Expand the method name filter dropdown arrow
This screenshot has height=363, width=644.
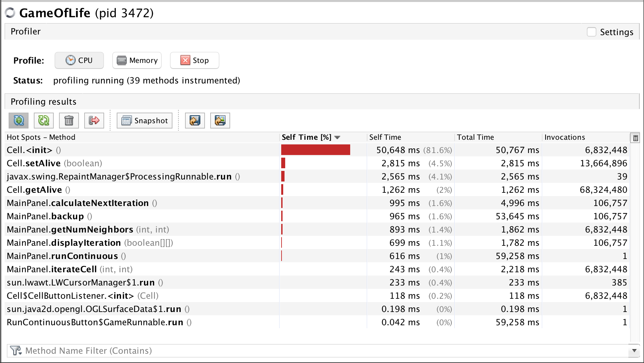[634, 350]
